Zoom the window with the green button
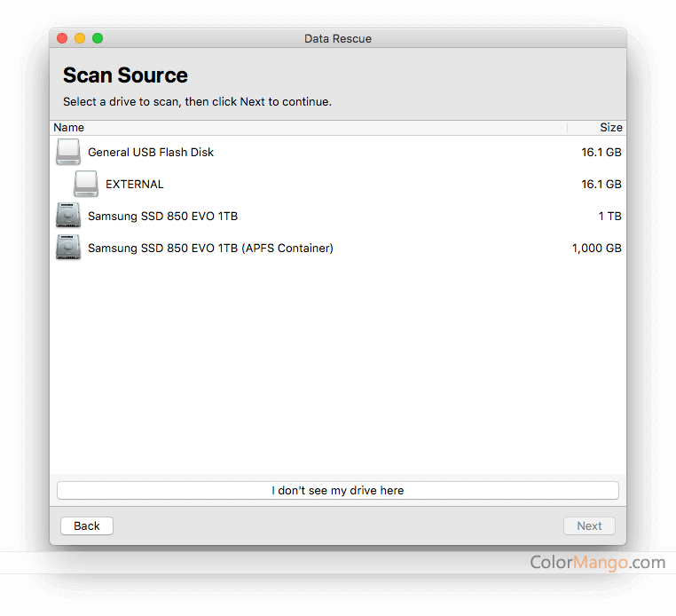Screen dimensions: 676x616 point(98,38)
